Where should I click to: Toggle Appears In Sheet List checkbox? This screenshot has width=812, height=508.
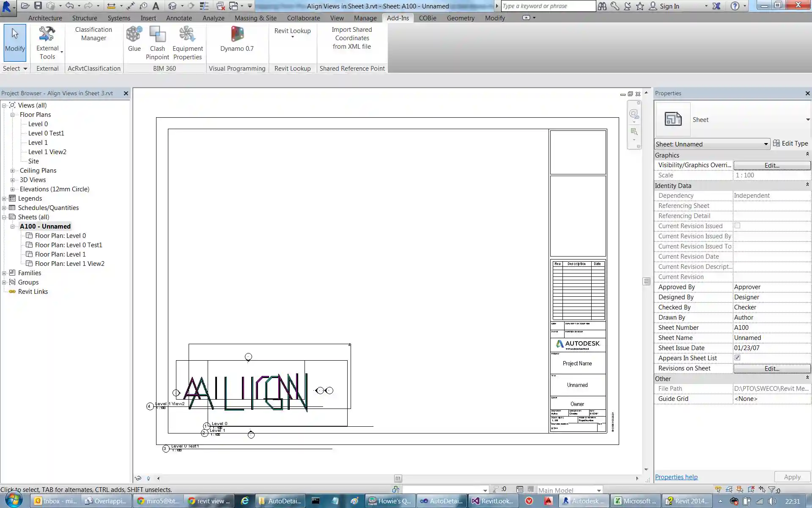[x=737, y=358]
